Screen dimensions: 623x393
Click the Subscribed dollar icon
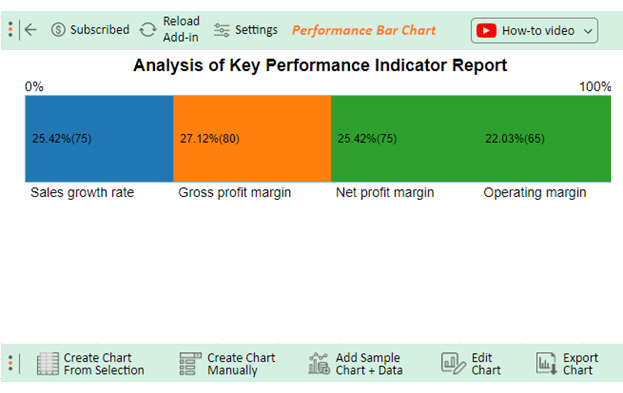(58, 30)
